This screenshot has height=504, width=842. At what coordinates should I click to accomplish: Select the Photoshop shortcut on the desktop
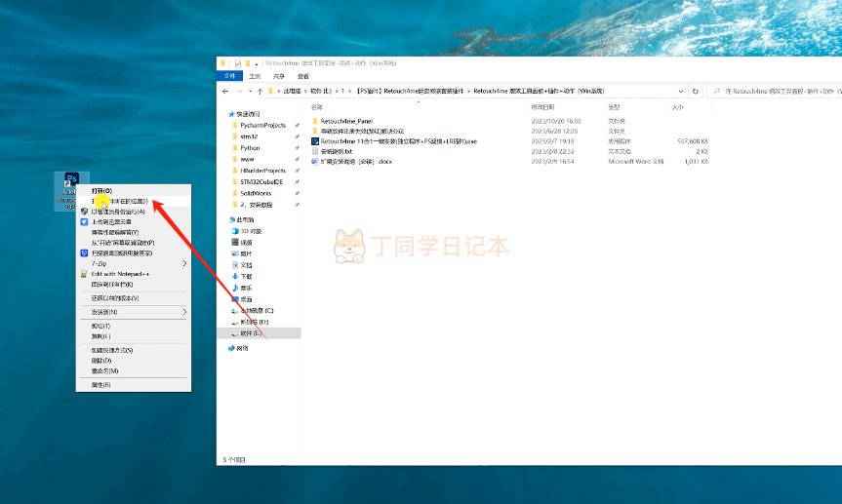(x=71, y=191)
